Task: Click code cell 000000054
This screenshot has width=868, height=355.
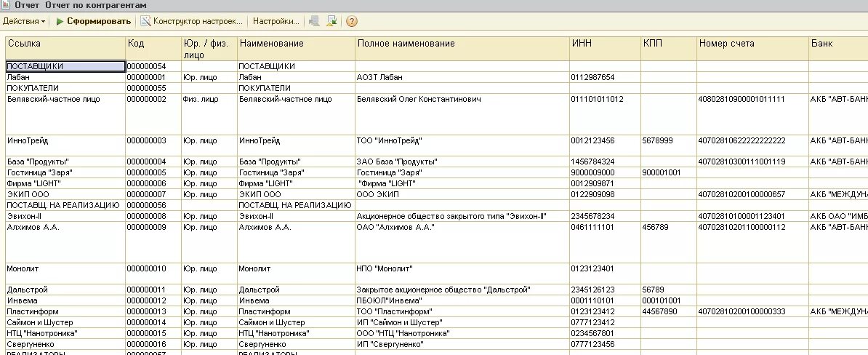Action: (x=153, y=66)
